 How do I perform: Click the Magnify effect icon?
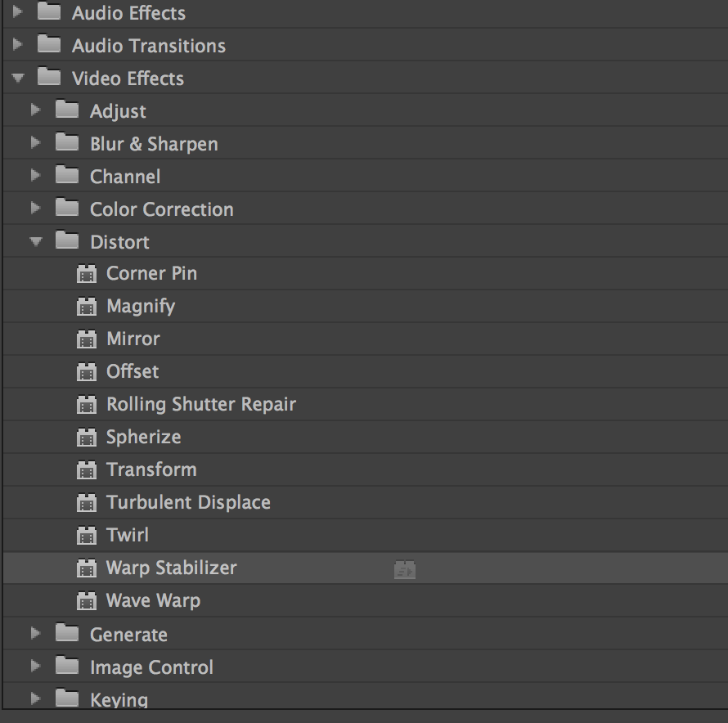click(87, 307)
